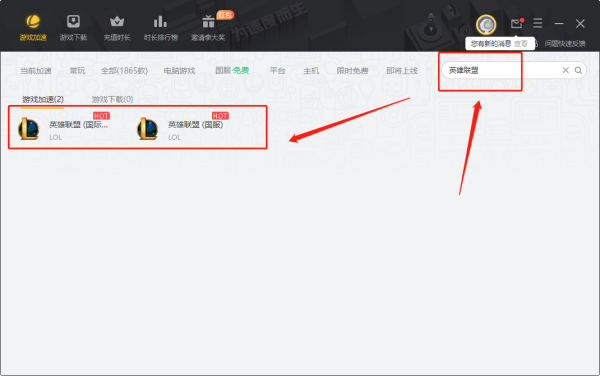600x376 pixels.
Task: Click the 红包 badge on 邀请拿大奖
Action: point(225,15)
